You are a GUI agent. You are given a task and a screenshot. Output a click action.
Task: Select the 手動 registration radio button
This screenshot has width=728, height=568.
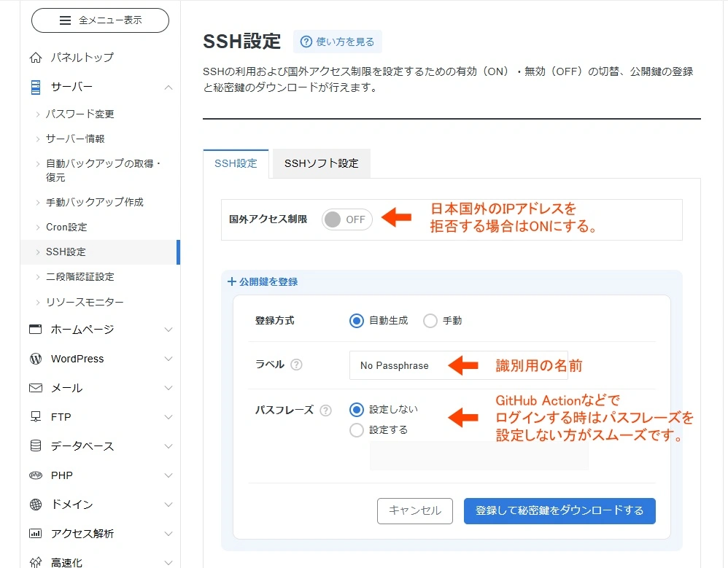(x=430, y=321)
